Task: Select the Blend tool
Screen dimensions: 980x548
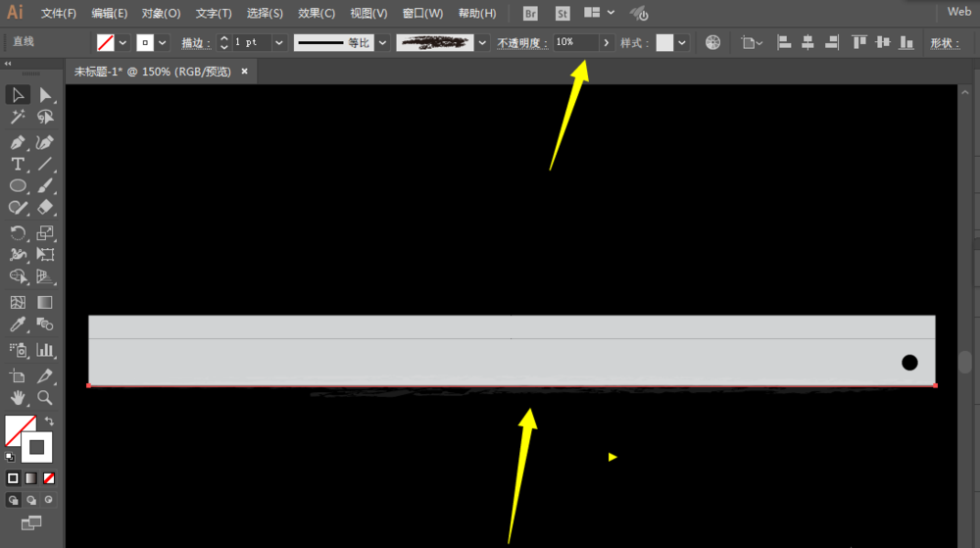Action: 45,324
